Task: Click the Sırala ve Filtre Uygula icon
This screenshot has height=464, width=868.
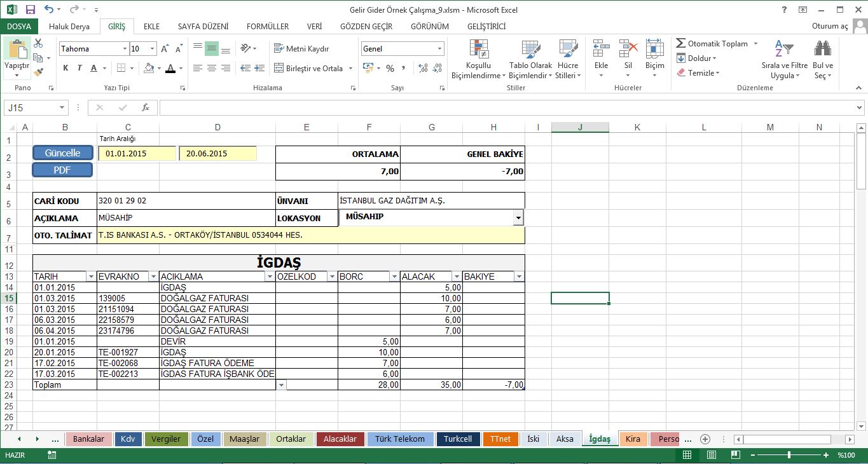Action: point(784,50)
